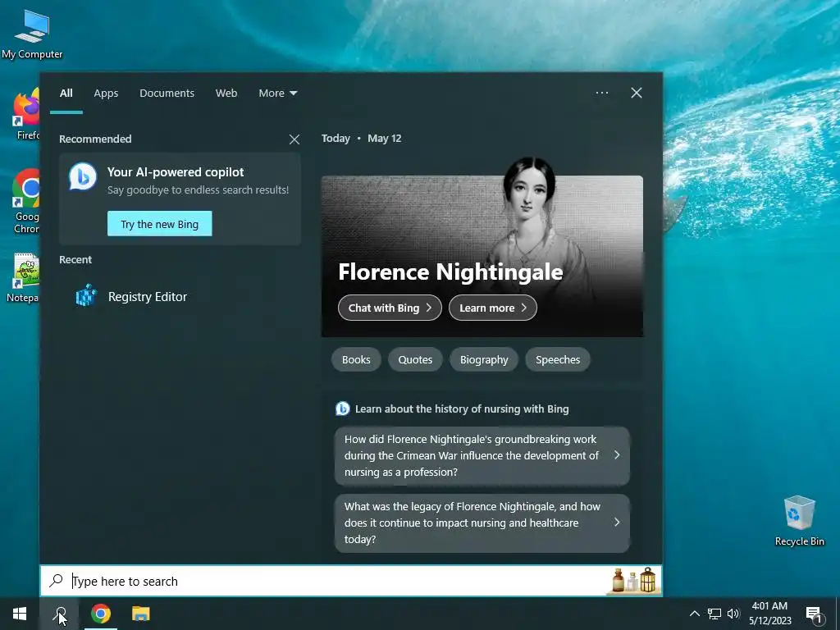The width and height of the screenshot is (840, 630).
Task: Click the Bing logo in Recommended card
Action: tap(83, 177)
